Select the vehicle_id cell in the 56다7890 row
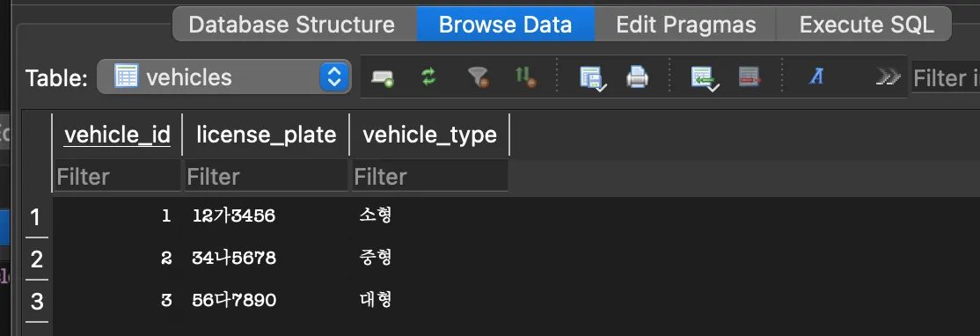 point(117,300)
